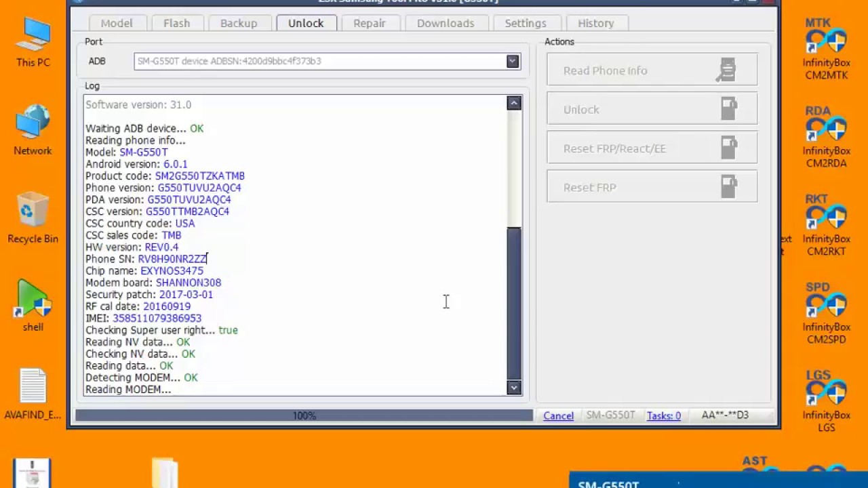Click chip name EXYNOS3475 text

pos(172,270)
